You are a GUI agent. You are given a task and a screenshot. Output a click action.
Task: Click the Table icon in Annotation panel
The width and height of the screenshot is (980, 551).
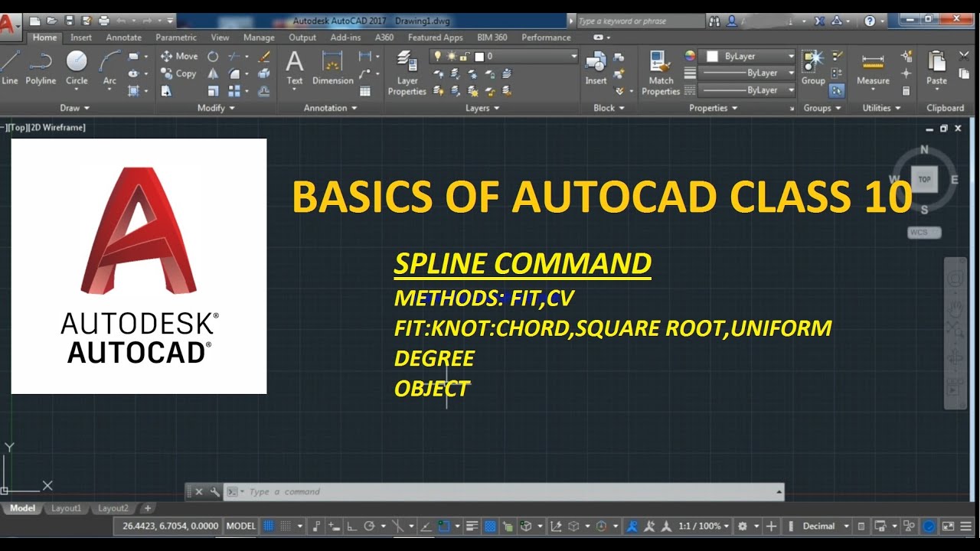click(365, 91)
